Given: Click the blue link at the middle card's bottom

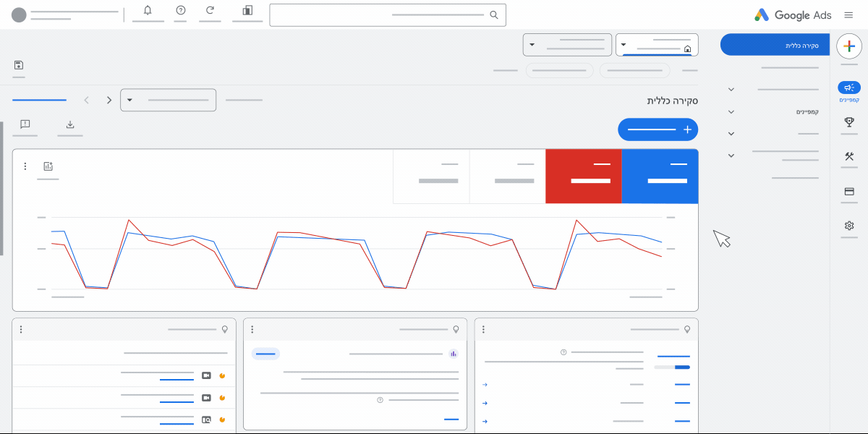Looking at the screenshot, I should pos(451,419).
